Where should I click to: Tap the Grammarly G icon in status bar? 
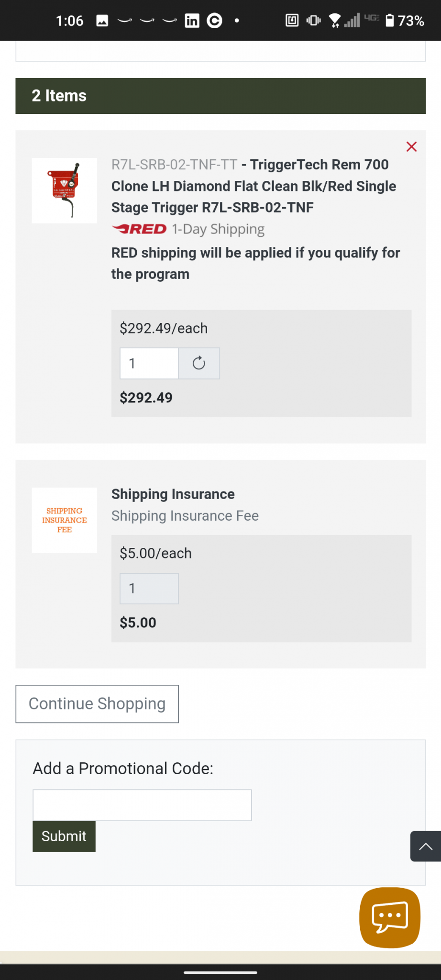coord(214,21)
